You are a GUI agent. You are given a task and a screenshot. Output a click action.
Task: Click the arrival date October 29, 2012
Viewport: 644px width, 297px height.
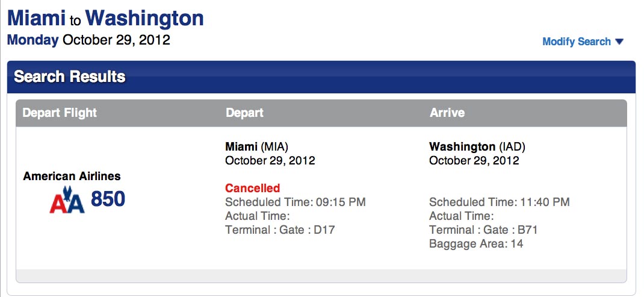click(474, 160)
